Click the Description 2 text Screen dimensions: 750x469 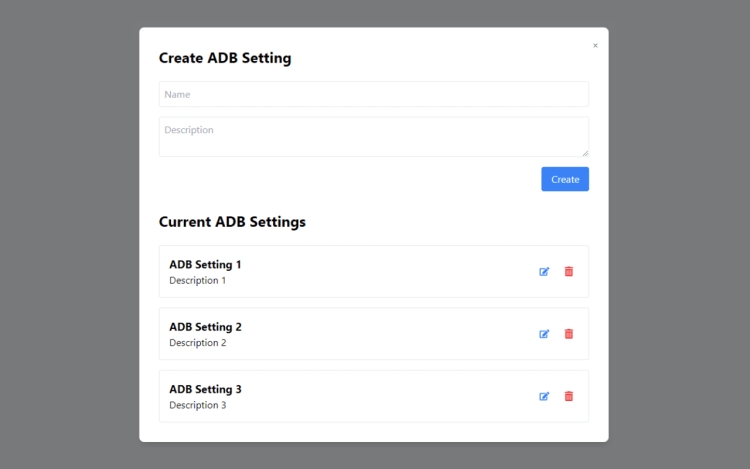(x=198, y=343)
